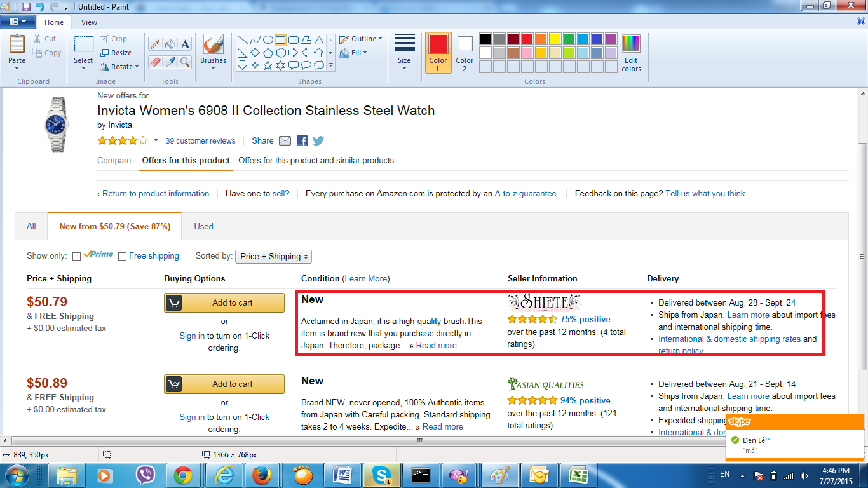868x488 pixels.
Task: Select 'Offers for this product and similar products'
Action: (316, 160)
